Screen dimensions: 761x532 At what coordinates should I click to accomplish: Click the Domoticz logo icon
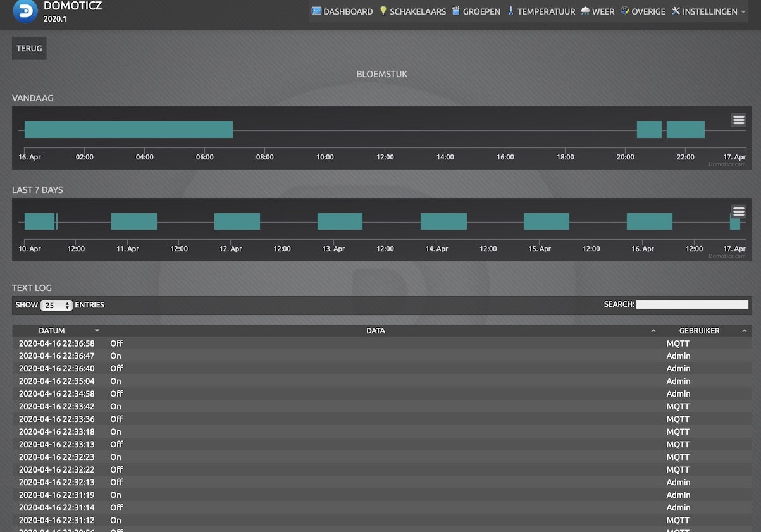tap(25, 11)
